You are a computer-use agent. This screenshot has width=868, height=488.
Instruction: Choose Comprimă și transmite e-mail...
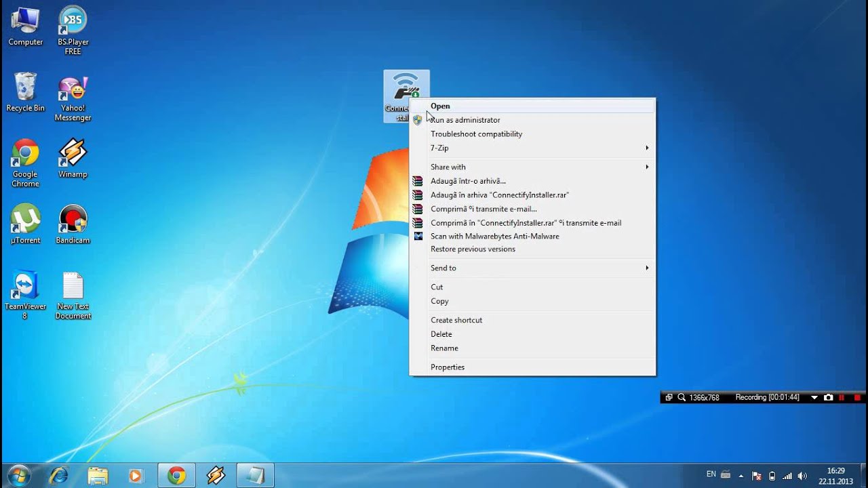point(532,209)
